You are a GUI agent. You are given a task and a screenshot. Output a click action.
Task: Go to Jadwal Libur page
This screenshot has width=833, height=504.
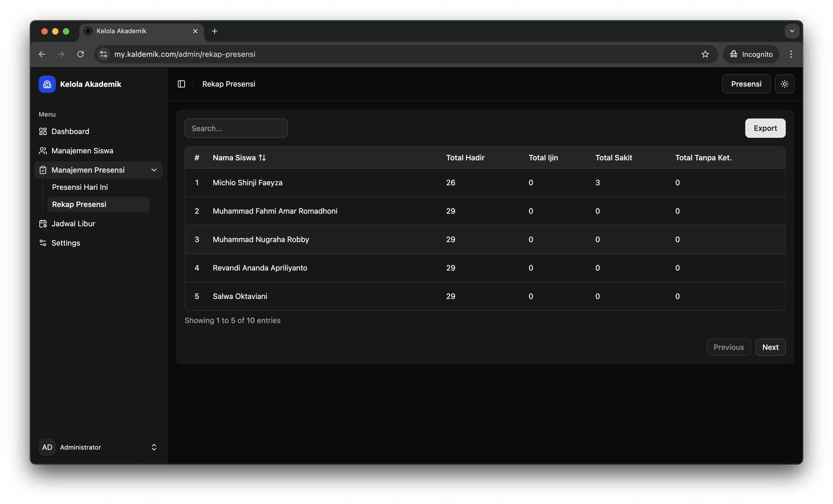tap(73, 224)
